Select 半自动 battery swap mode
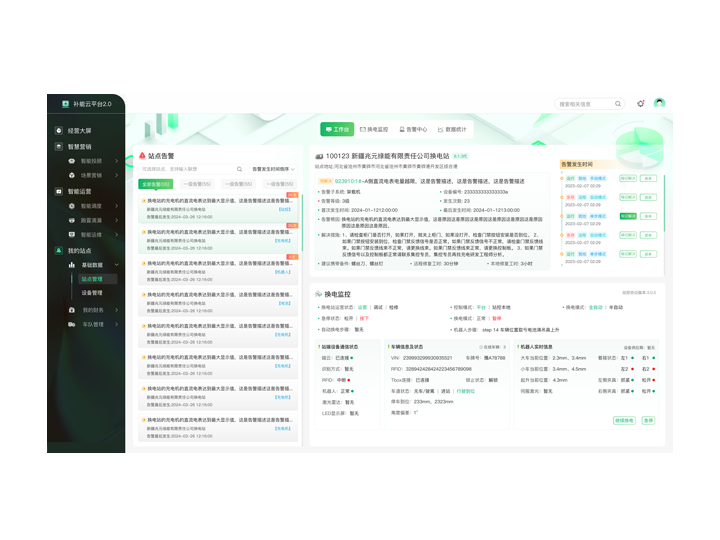 coord(616,307)
